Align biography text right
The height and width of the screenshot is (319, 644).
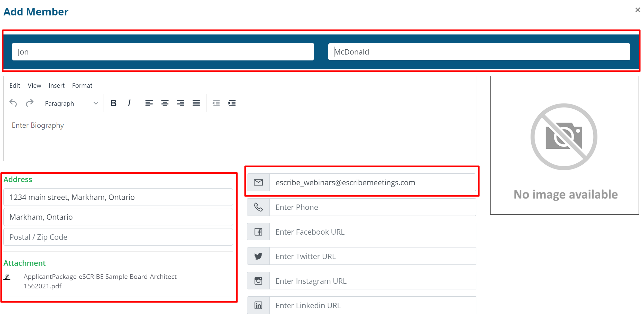[180, 103]
